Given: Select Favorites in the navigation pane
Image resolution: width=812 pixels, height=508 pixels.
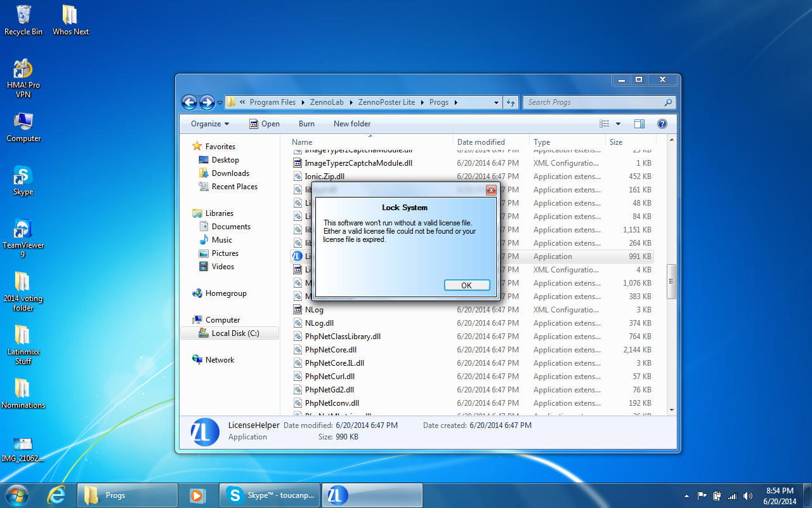Looking at the screenshot, I should [x=219, y=147].
